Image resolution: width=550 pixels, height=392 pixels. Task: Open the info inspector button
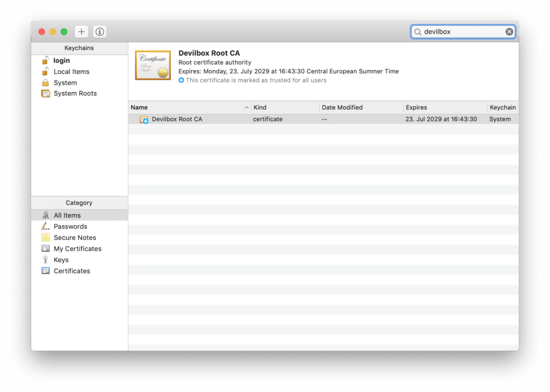(x=100, y=32)
